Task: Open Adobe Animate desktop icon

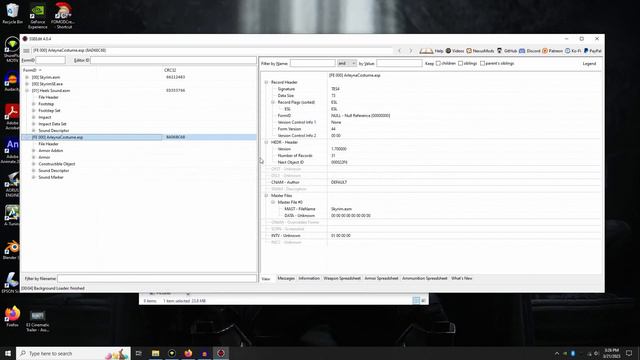Action: tap(12, 150)
